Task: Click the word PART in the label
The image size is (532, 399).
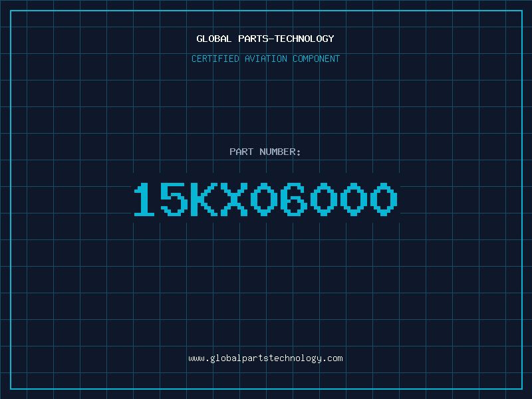Action: click(241, 152)
